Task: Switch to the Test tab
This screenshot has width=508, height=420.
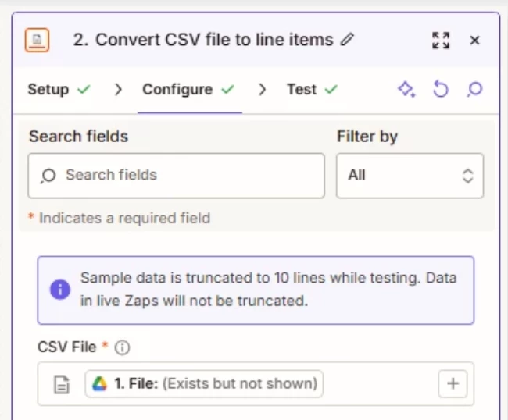Action: click(x=313, y=89)
